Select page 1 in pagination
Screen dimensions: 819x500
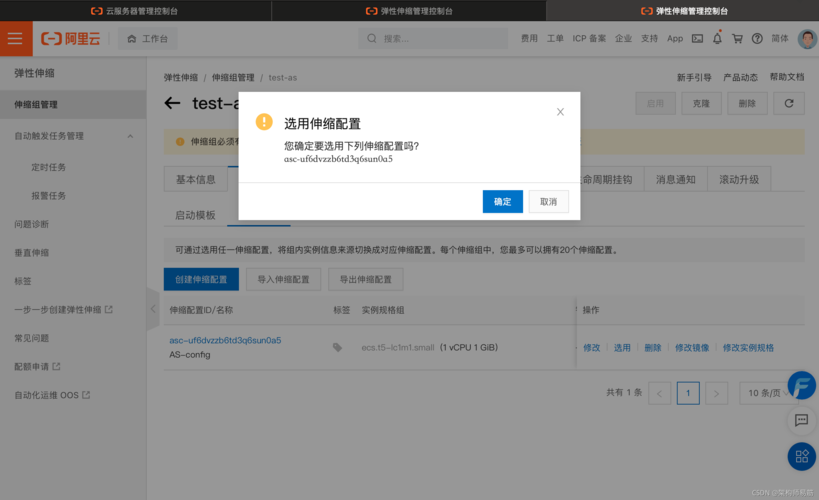point(688,393)
